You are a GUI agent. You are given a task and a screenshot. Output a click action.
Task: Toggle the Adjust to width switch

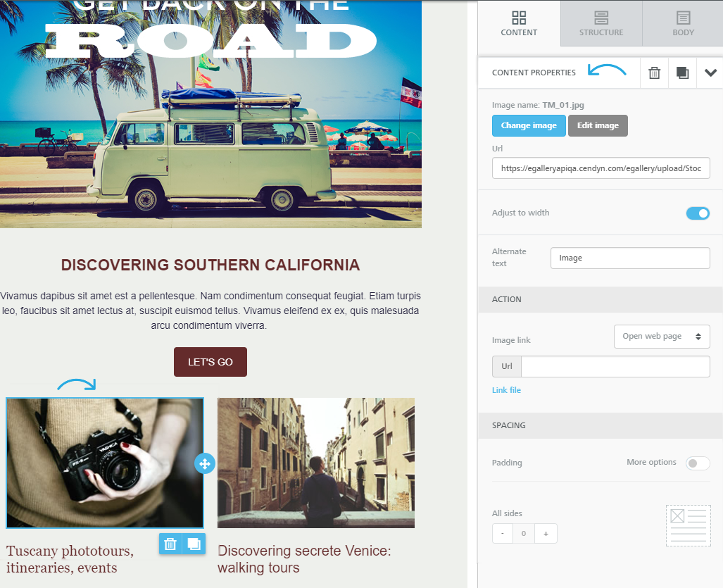click(698, 213)
